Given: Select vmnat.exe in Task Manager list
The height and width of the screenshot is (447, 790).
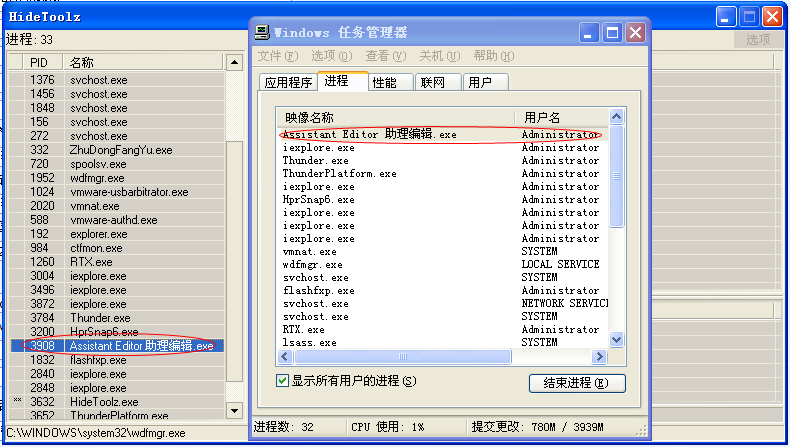Looking at the screenshot, I should 442,251.
